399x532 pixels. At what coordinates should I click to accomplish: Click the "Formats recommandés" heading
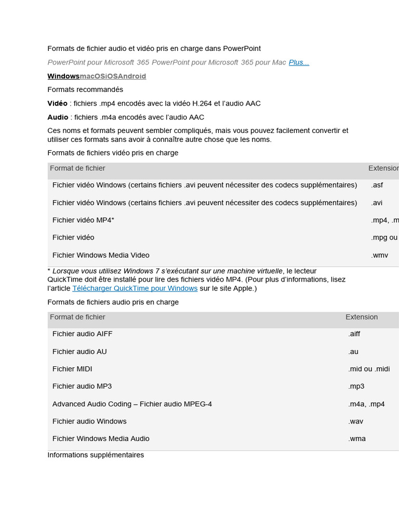[x=85, y=89]
